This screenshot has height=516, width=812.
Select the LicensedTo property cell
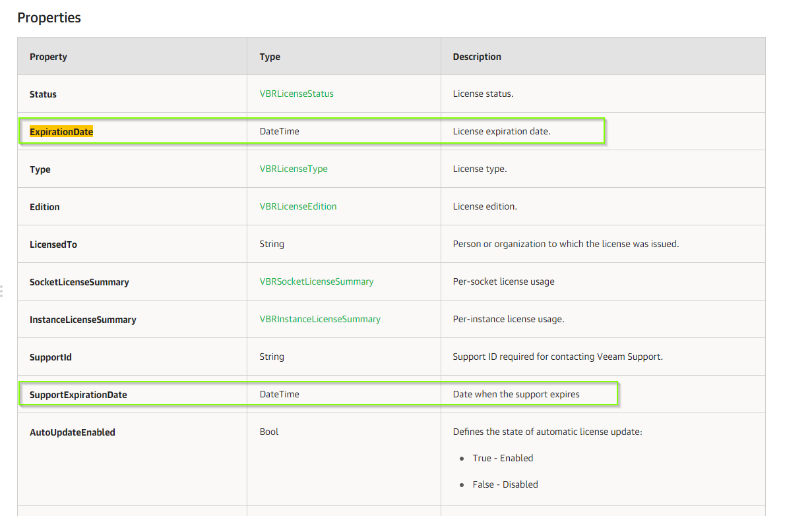click(x=53, y=244)
